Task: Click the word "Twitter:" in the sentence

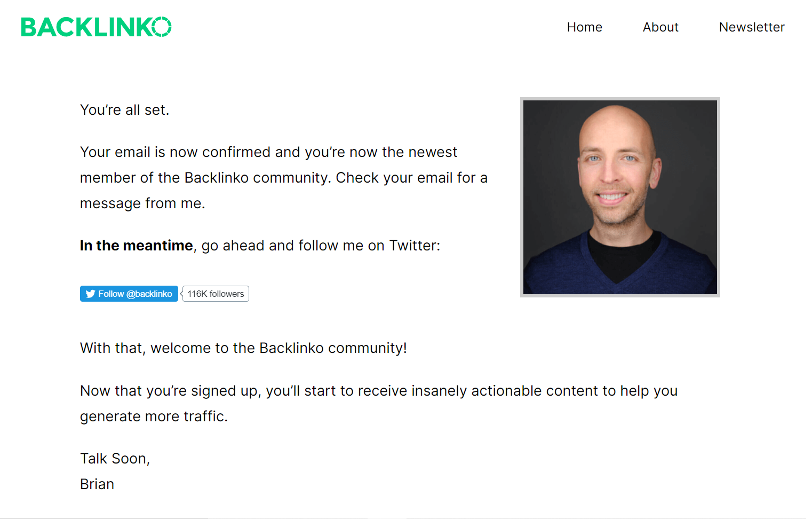Action: coord(415,246)
